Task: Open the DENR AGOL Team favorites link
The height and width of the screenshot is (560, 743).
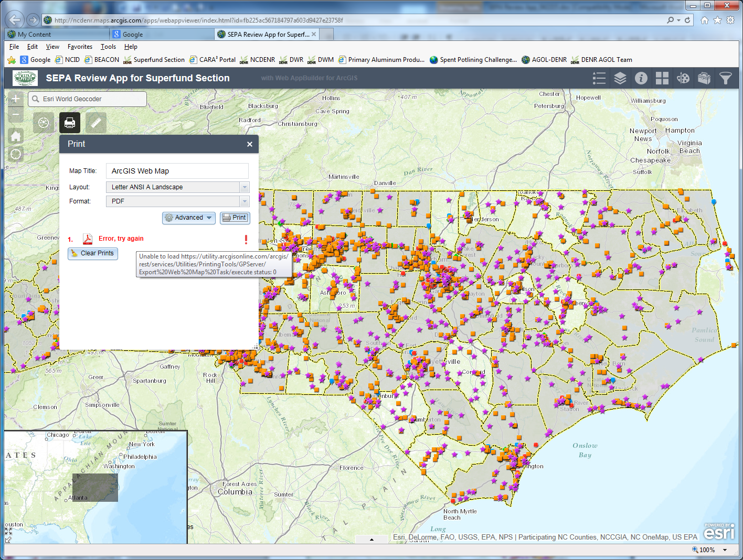Action: pyautogui.click(x=601, y=60)
